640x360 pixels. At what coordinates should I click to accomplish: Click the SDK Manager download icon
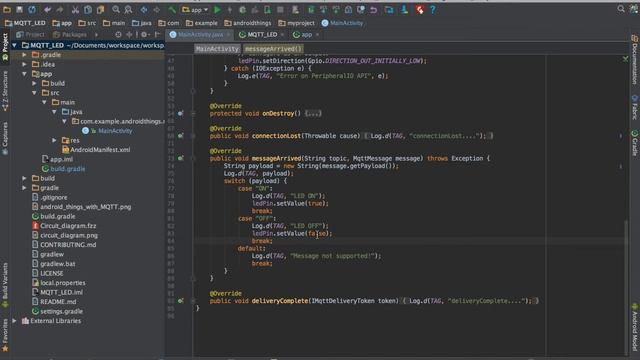pos(404,9)
